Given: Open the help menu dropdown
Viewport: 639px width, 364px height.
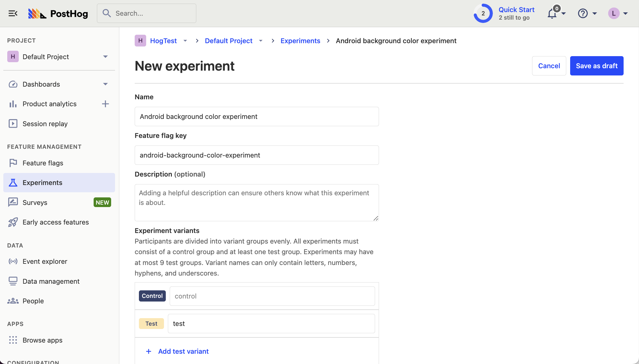Looking at the screenshot, I should click(x=583, y=13).
